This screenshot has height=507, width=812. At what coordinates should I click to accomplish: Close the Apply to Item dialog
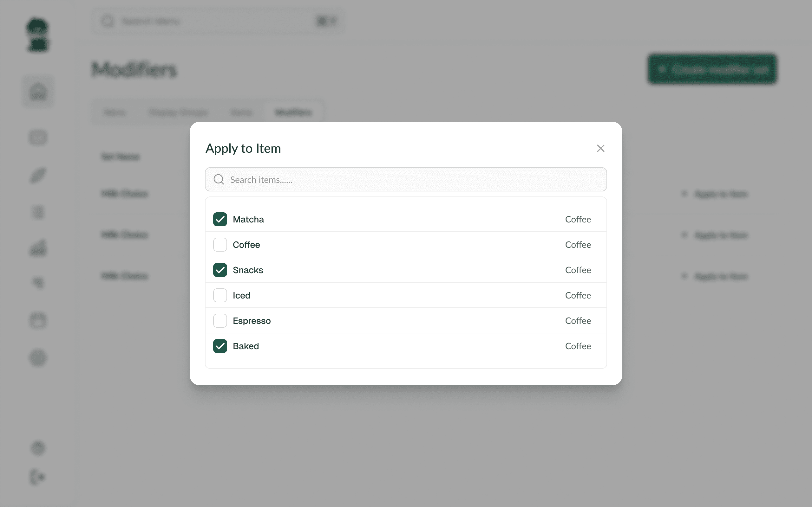click(x=600, y=148)
